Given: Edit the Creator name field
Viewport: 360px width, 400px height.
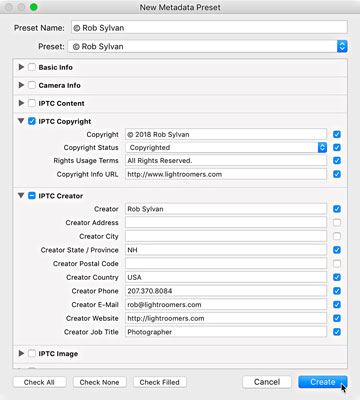Looking at the screenshot, I should (226, 209).
